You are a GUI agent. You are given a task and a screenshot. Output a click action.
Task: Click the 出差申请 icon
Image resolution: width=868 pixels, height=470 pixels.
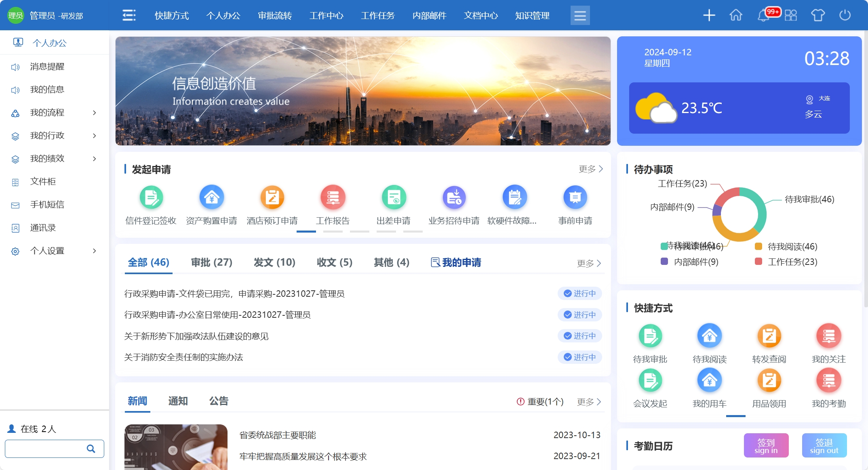coord(393,197)
